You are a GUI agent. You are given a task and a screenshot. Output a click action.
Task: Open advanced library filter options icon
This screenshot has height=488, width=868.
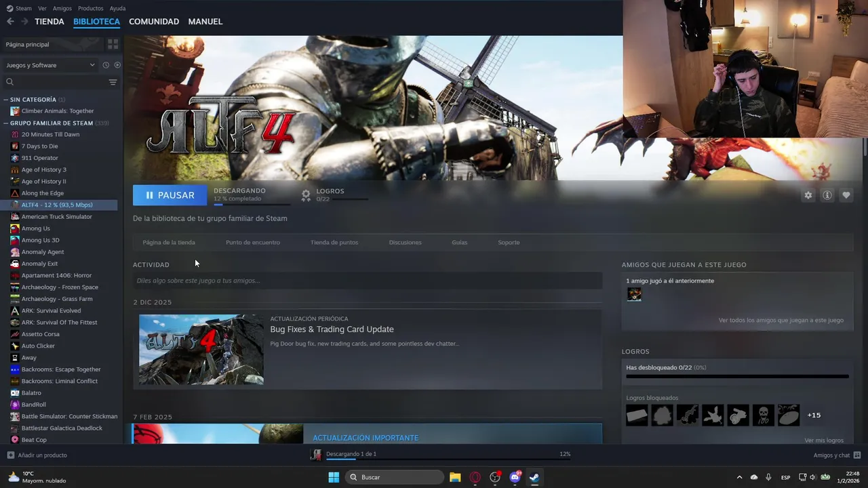coord(113,82)
